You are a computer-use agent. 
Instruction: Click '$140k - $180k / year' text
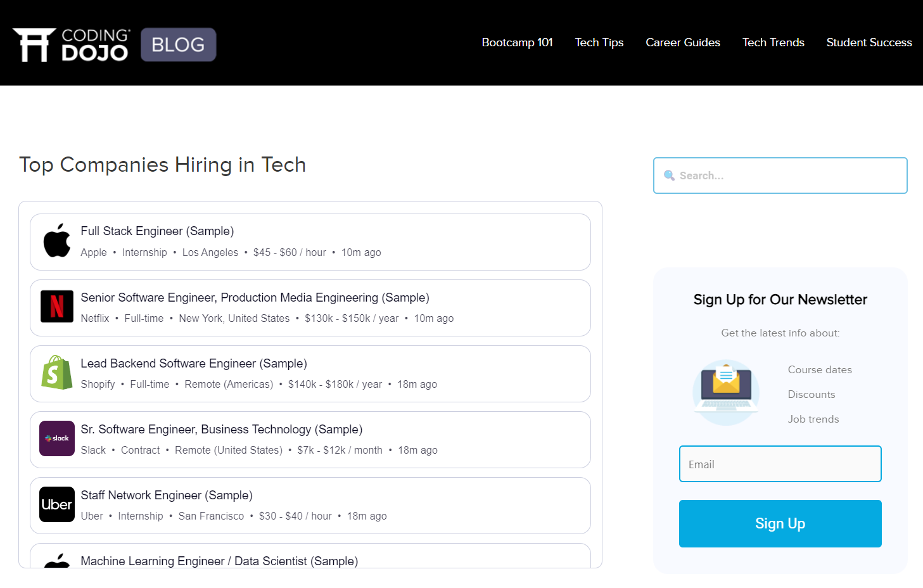(335, 384)
